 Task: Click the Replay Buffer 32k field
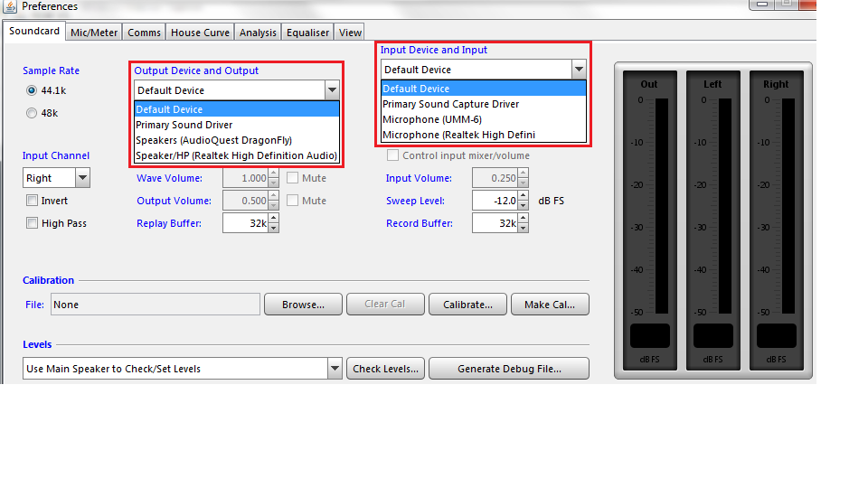pos(245,223)
